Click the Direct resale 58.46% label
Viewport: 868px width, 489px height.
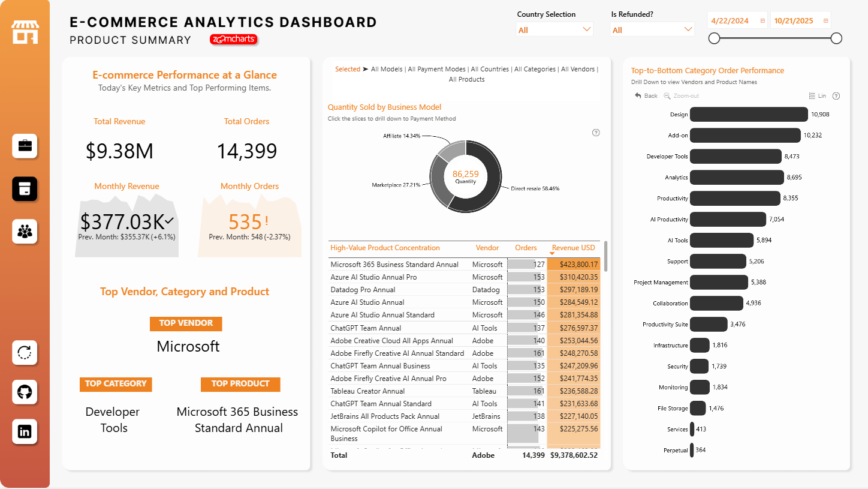(535, 188)
